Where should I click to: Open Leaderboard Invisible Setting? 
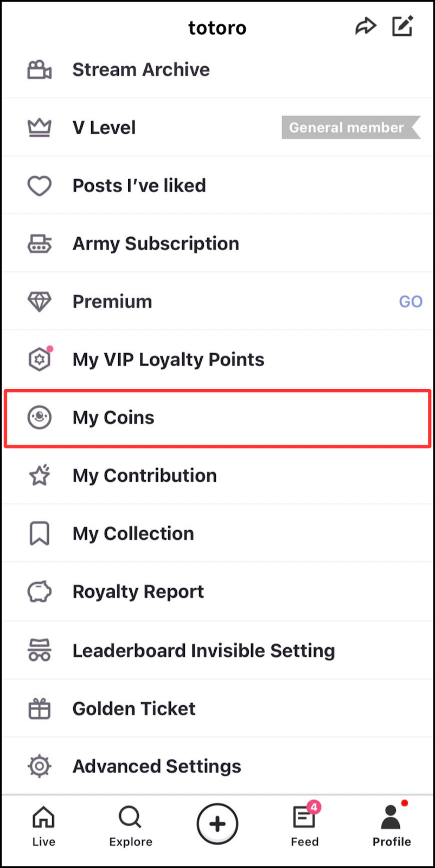pos(203,650)
